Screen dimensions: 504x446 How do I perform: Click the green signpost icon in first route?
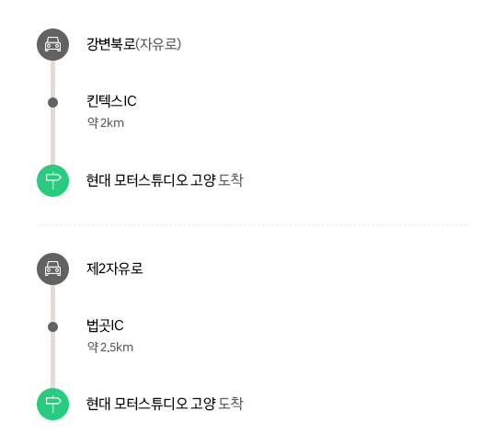tap(52, 180)
